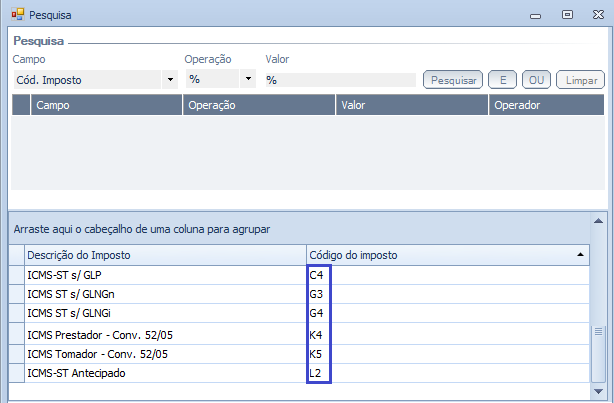Click the K5 tax code cell
Viewport: 614px width, 403px height.
[x=317, y=354]
